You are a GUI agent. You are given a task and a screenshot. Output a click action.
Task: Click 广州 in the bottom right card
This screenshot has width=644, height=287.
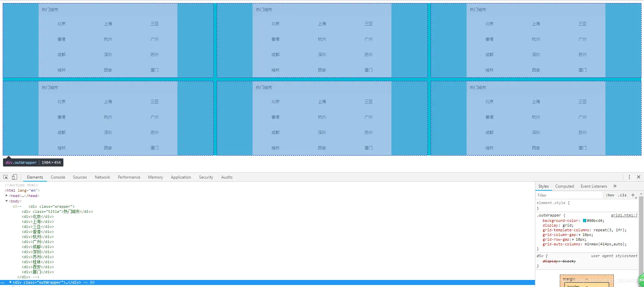[x=583, y=117]
